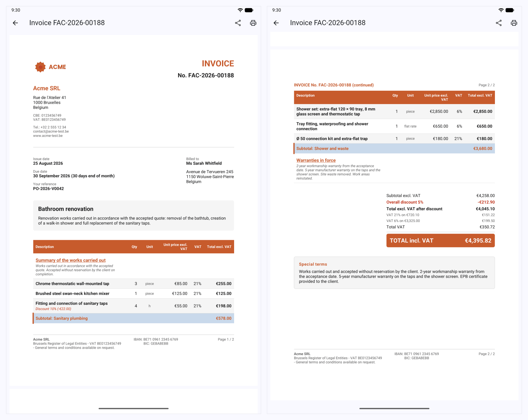Tap the ACME logo on invoice page 1
The width and height of the screenshot is (528, 420).
pyautogui.click(x=51, y=67)
